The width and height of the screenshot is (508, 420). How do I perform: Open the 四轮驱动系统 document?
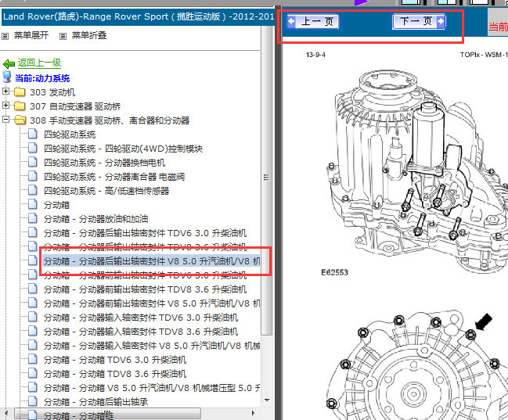click(70, 135)
